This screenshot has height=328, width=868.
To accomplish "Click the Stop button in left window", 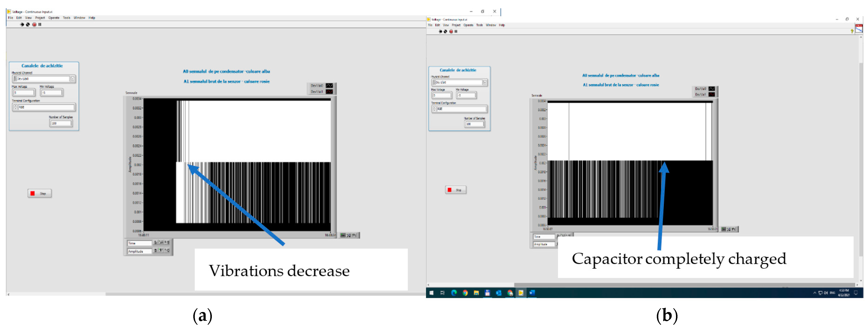I will tap(39, 194).
